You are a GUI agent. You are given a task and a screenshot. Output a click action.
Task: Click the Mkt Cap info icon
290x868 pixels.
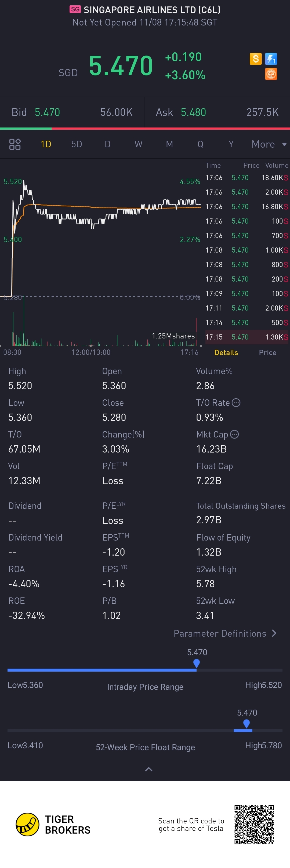point(234,434)
